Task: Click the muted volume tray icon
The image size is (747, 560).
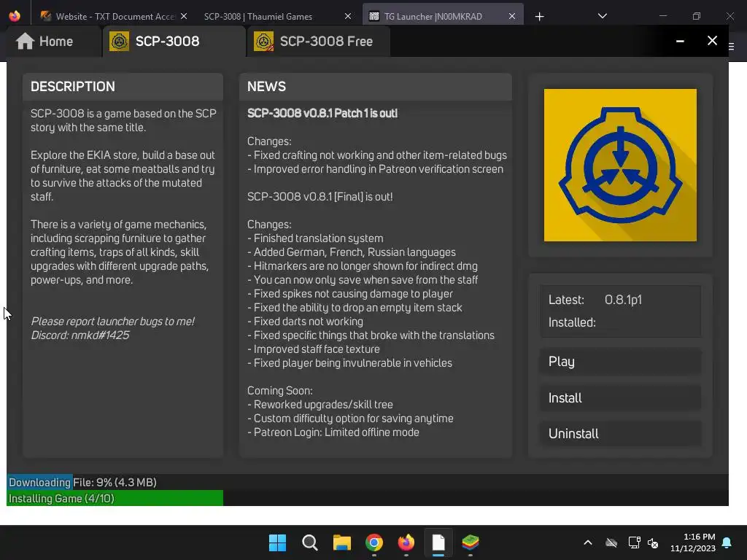Action: [x=653, y=542]
